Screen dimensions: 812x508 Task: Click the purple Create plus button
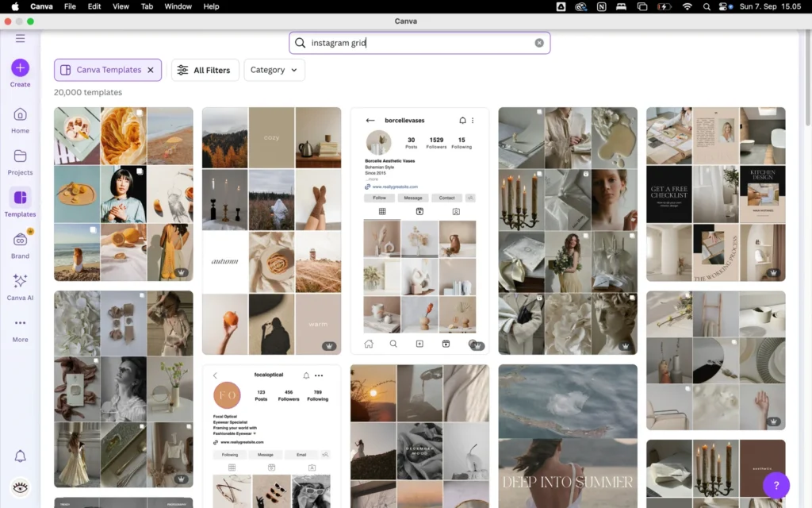20,67
